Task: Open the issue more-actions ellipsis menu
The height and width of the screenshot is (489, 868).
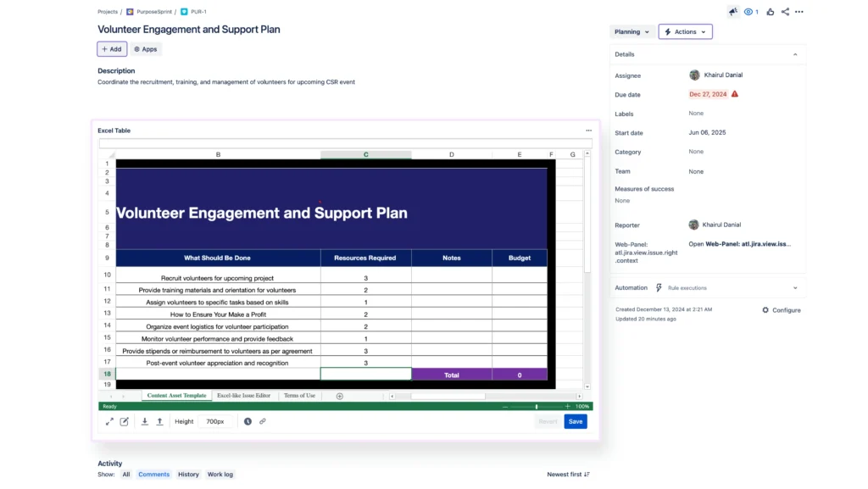Action: (x=798, y=12)
